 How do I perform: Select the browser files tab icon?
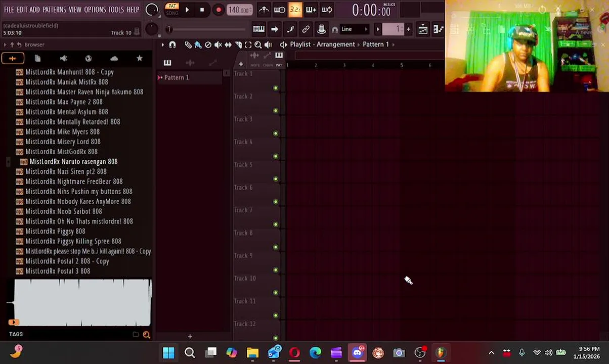pyautogui.click(x=37, y=59)
